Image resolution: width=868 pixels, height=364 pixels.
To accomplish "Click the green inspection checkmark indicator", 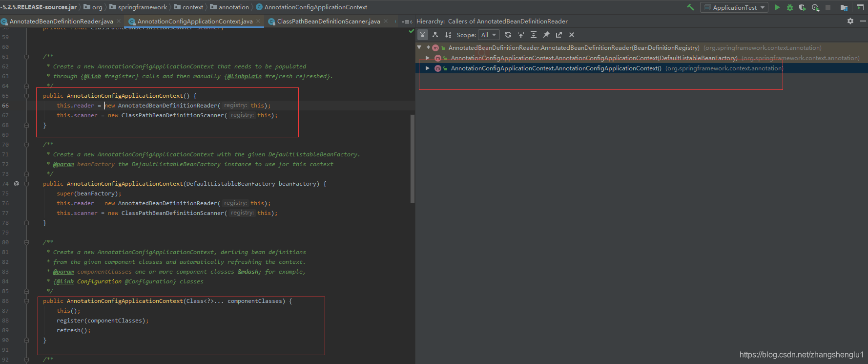I will tap(411, 31).
